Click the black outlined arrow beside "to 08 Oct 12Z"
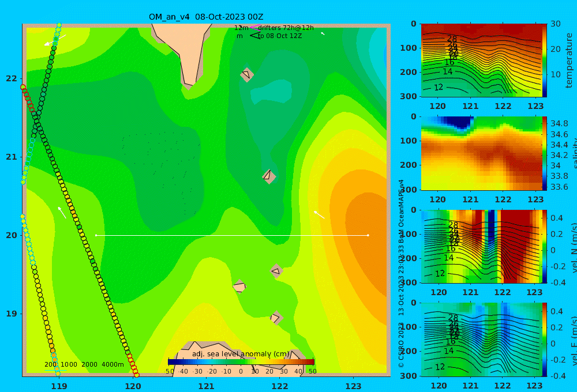This screenshot has height=392, width=577. click(255, 36)
